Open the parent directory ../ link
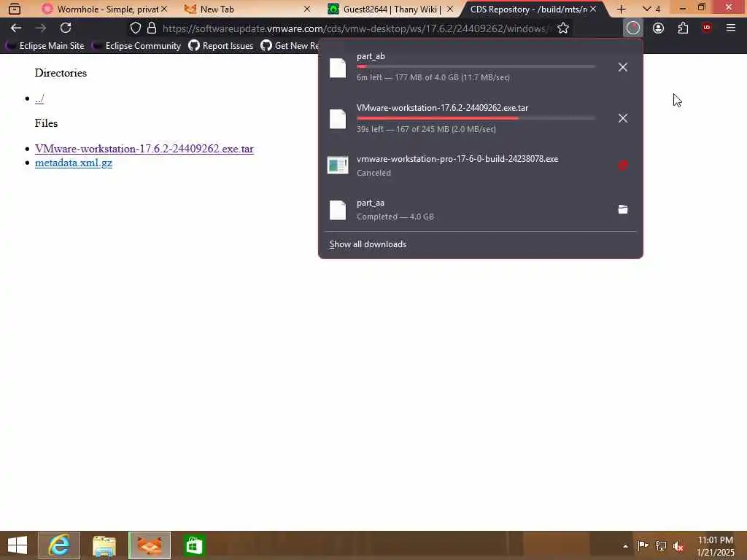The height and width of the screenshot is (560, 747). point(39,98)
